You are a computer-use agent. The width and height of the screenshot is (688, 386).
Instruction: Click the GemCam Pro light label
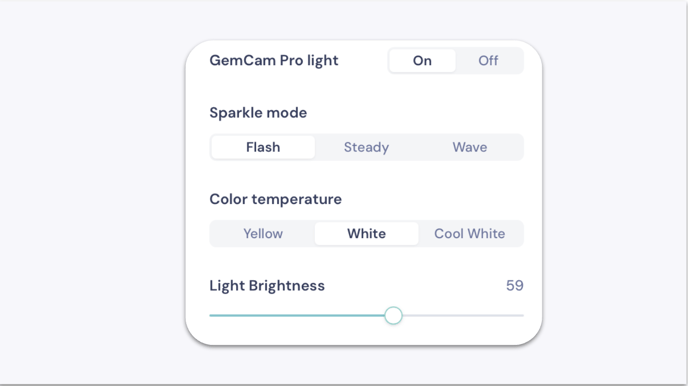tap(274, 60)
